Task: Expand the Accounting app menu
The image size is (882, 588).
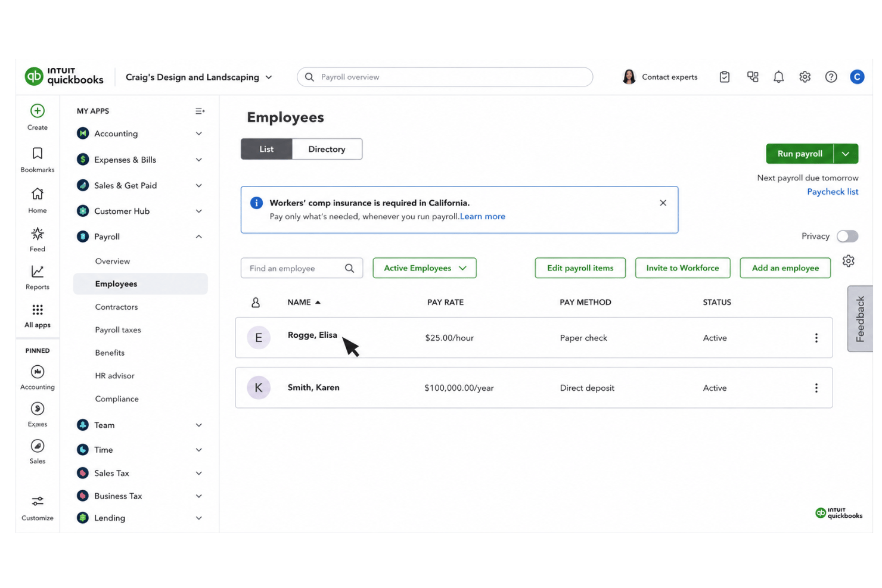Action: [199, 134]
